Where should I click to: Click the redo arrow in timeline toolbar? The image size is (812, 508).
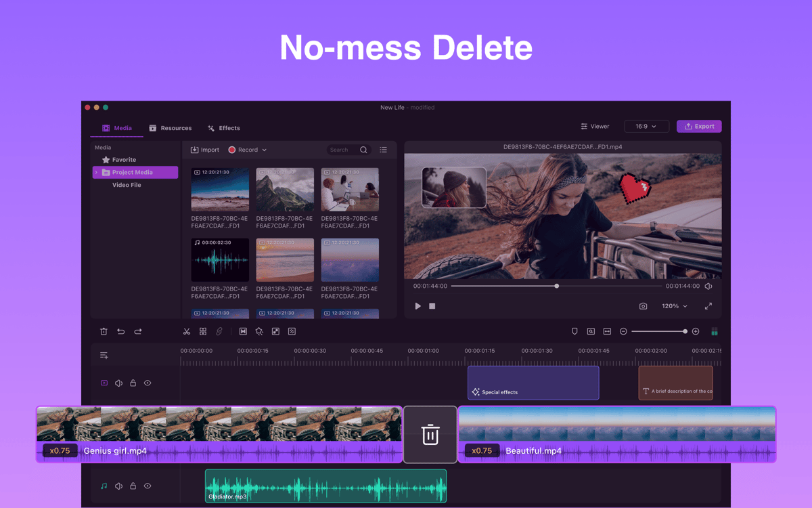(x=138, y=332)
